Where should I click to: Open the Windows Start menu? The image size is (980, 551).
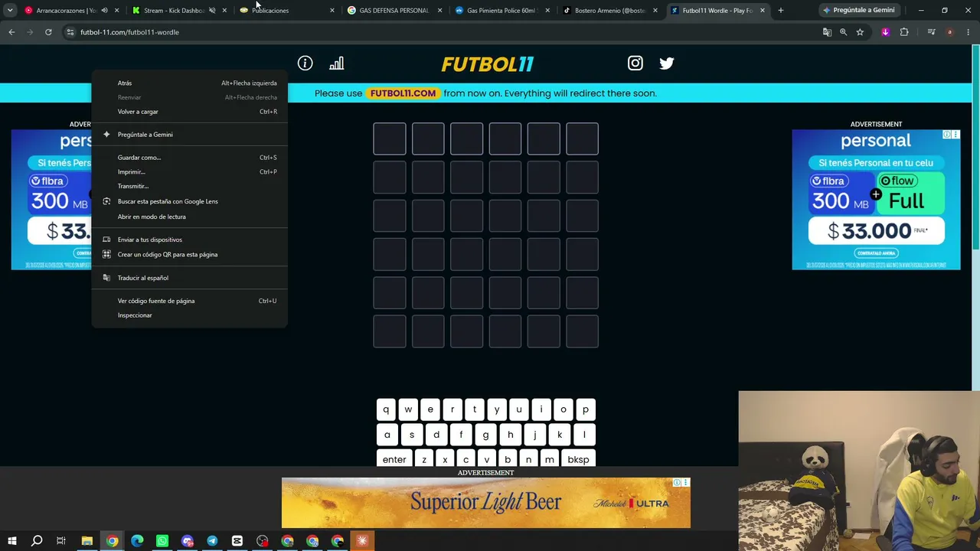[11, 541]
